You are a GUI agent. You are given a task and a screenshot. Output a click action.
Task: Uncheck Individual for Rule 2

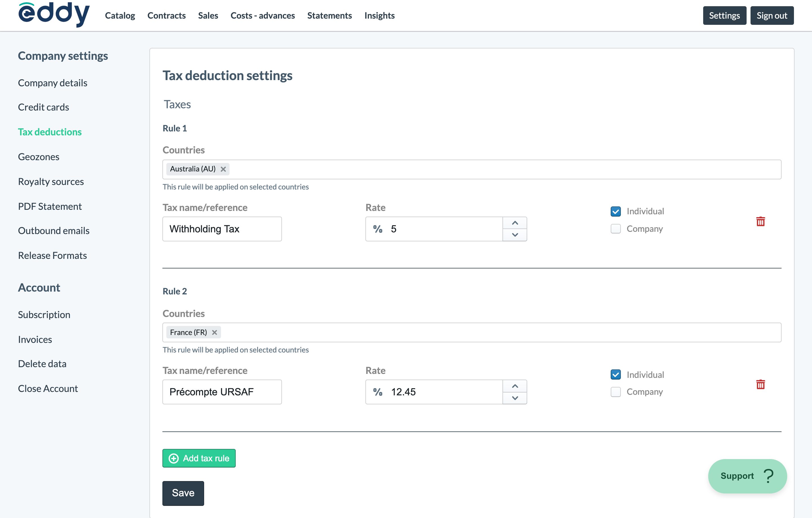pyautogui.click(x=615, y=374)
